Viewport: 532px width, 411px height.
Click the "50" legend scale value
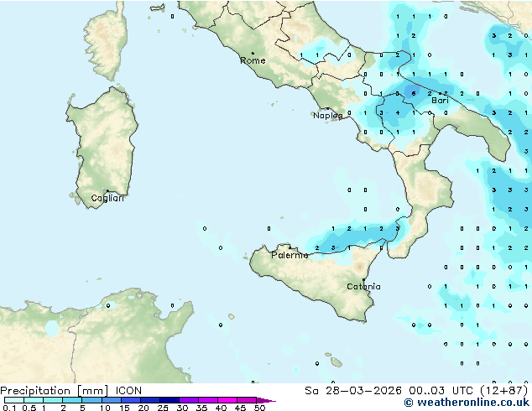pos(259,408)
